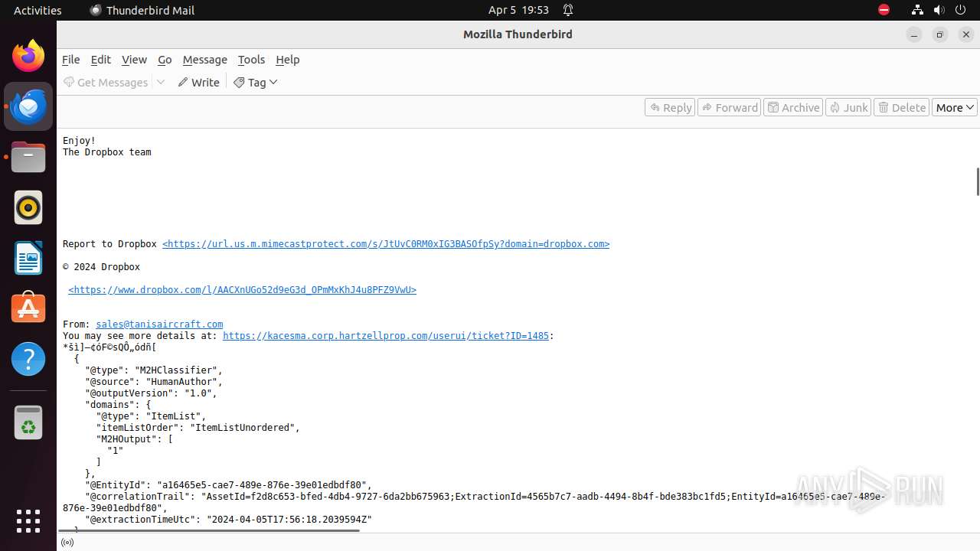Click the '"M2HOutput": [' line
The image size is (980, 551).
pyautogui.click(x=135, y=439)
